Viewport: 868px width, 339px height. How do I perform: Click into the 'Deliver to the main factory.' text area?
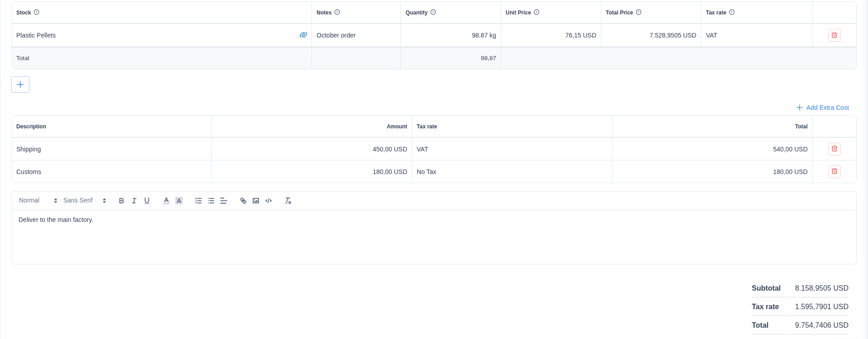pos(434,237)
